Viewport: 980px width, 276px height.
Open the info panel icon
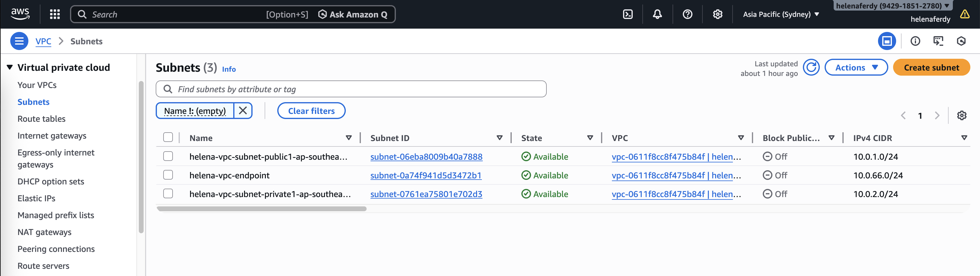(x=915, y=41)
